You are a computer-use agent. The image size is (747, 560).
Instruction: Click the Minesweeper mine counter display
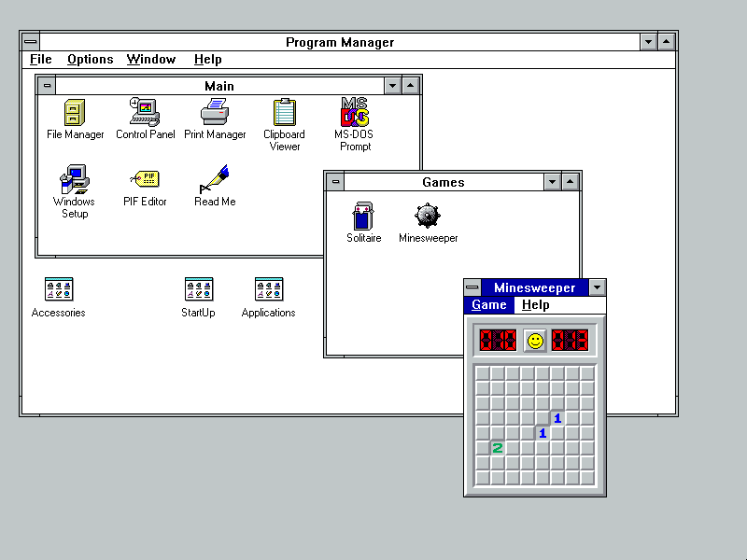(498, 341)
